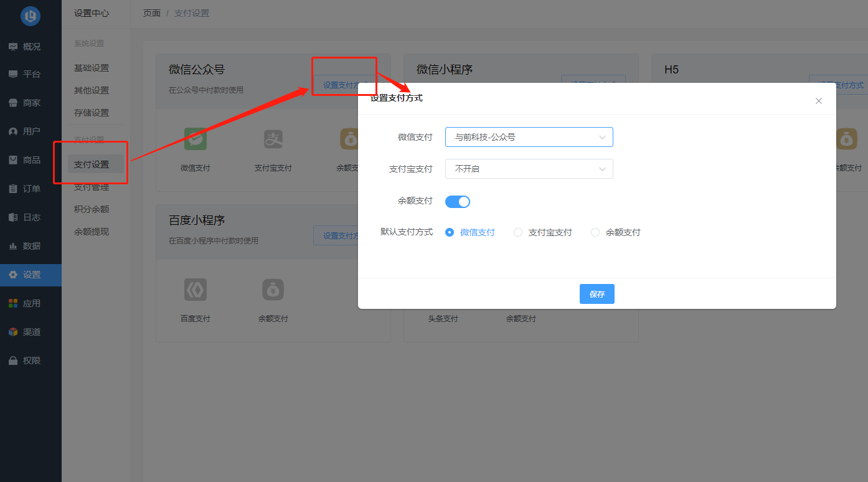Click the blue 保存 button
868x482 pixels.
pyautogui.click(x=597, y=294)
